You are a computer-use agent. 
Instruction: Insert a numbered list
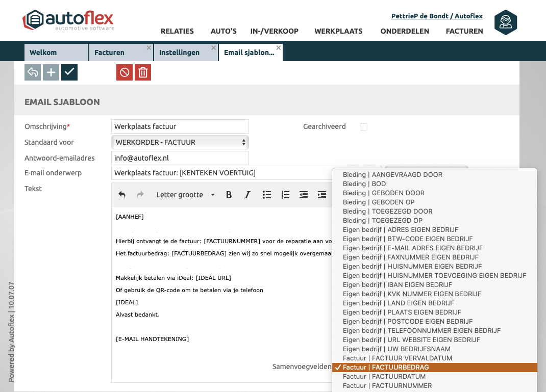285,195
